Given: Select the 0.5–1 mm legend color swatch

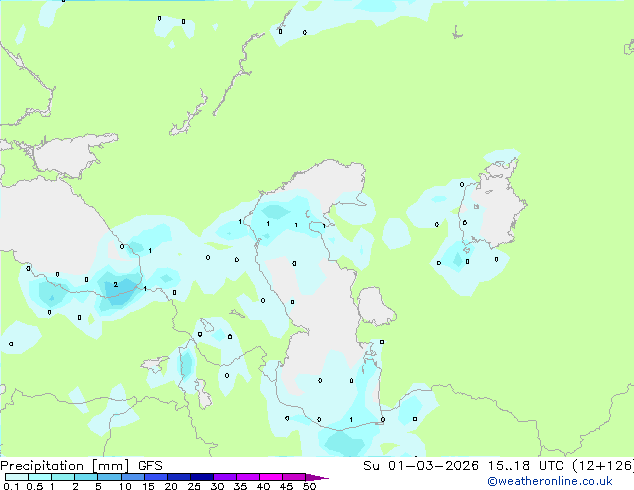Looking at the screenshot, I should (x=40, y=477).
